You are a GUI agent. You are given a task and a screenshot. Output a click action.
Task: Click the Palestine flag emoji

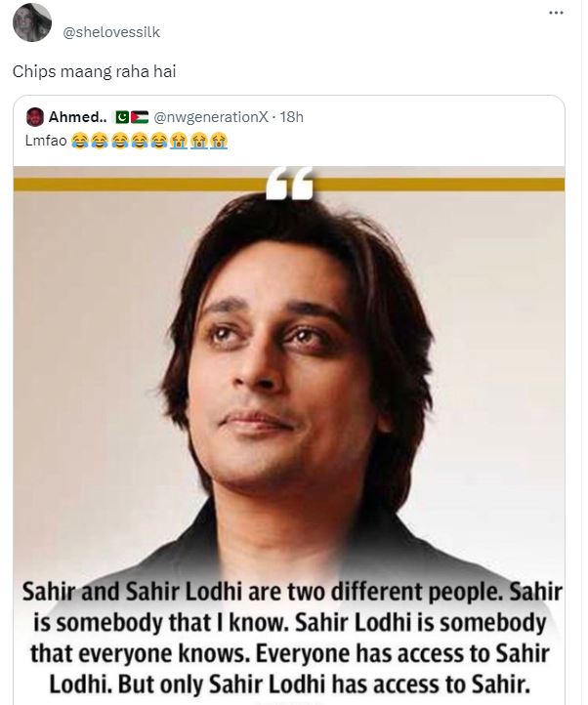pos(139,117)
